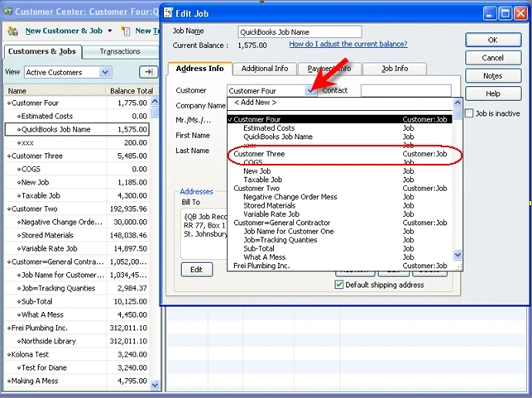
Task: Click scroll-down arrow of Customers & Jobs list
Action: pos(155,385)
